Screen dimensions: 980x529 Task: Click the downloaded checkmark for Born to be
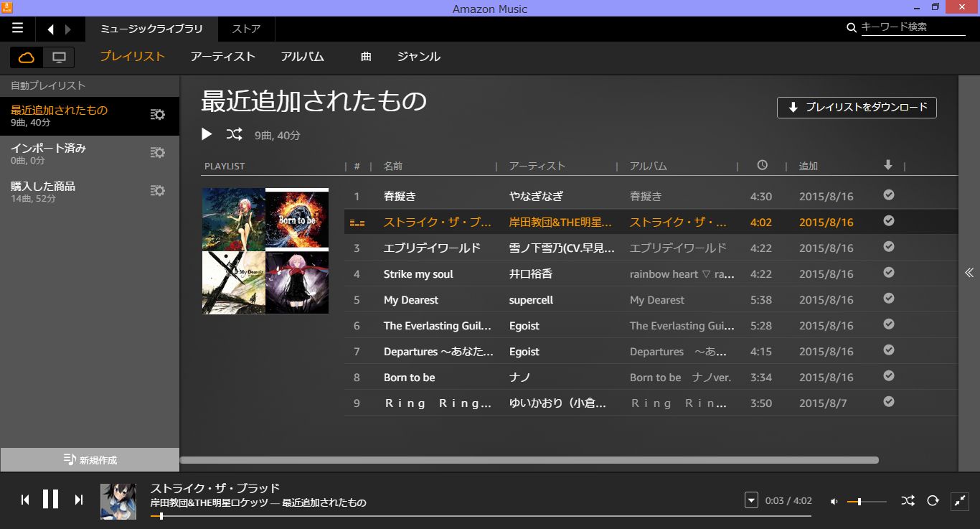click(889, 376)
